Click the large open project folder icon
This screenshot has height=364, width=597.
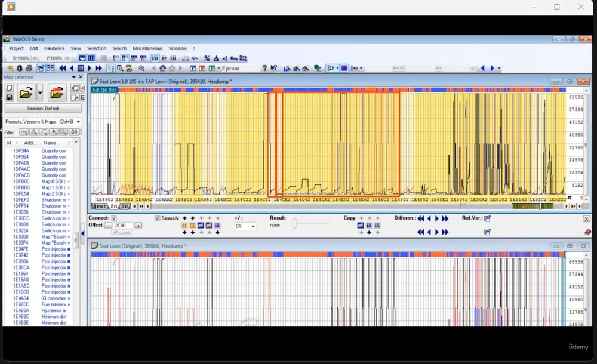tap(26, 92)
